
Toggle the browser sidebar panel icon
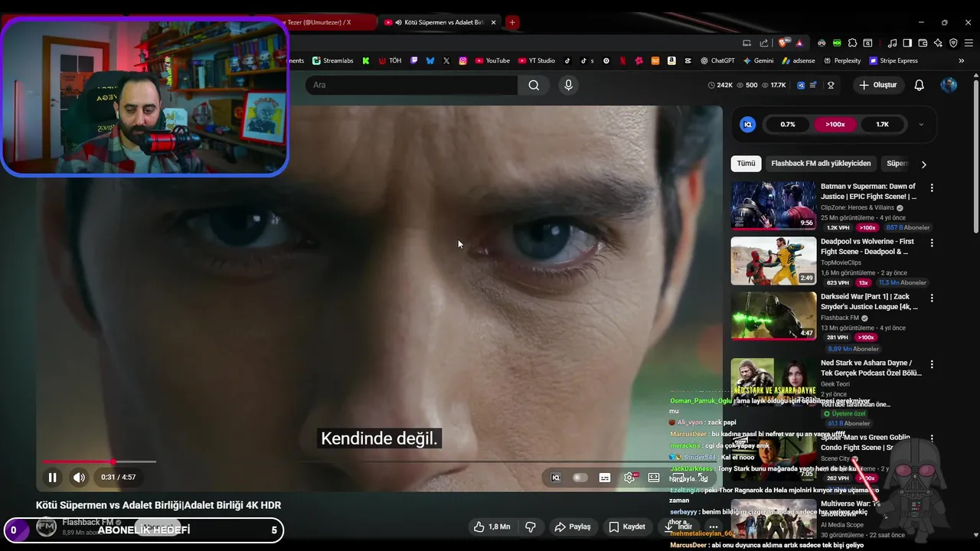tap(907, 43)
